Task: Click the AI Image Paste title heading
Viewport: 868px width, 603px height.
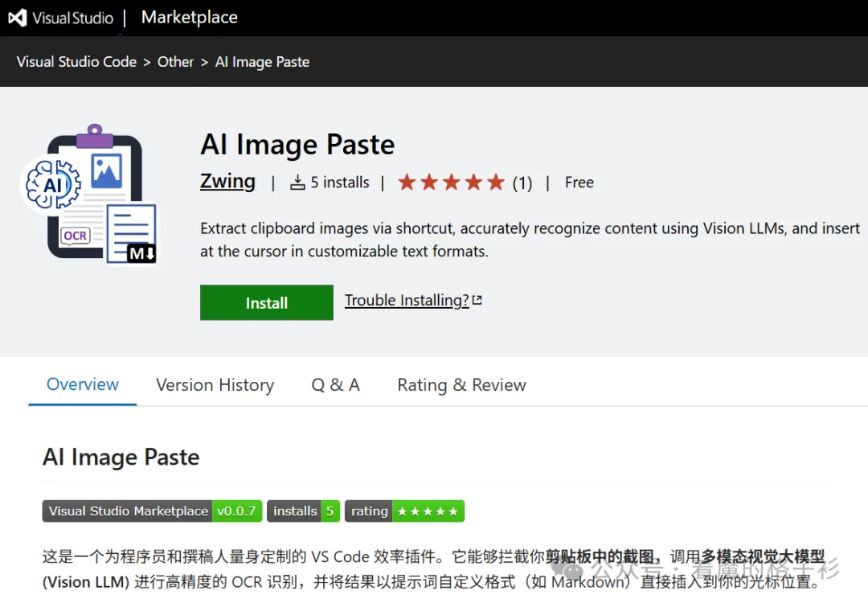Action: coord(297,145)
